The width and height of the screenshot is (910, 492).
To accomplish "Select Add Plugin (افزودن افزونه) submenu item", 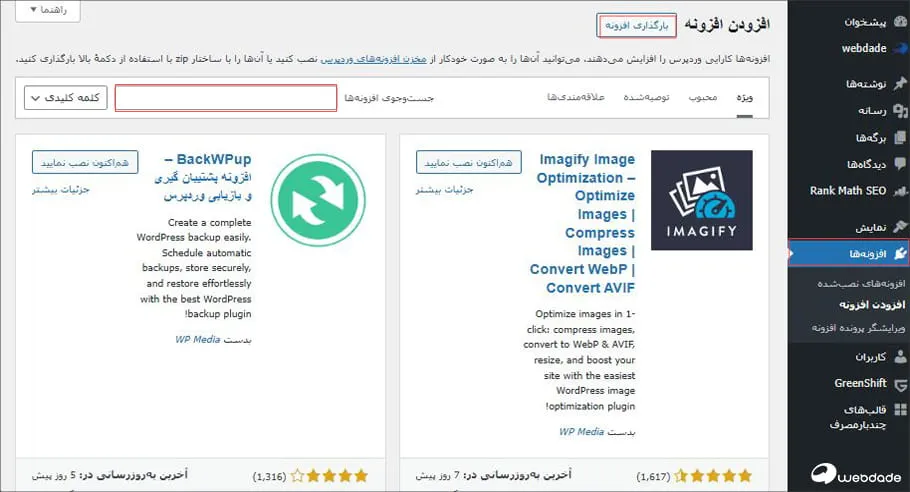I will tap(872, 305).
